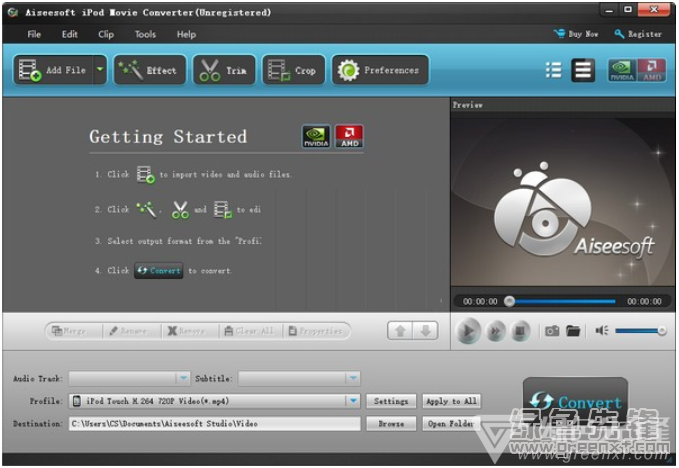This screenshot has height=468, width=679.
Task: Switch to the thumbnail view mode icon
Action: pyautogui.click(x=583, y=70)
